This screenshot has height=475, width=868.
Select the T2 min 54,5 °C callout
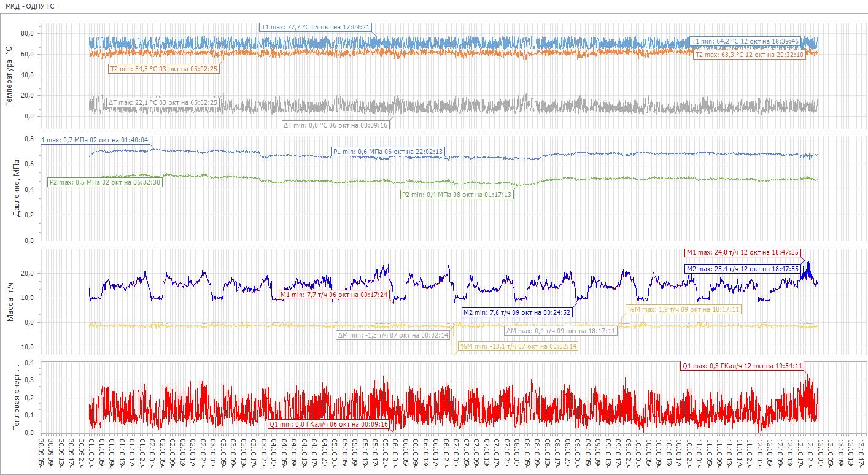click(x=163, y=69)
